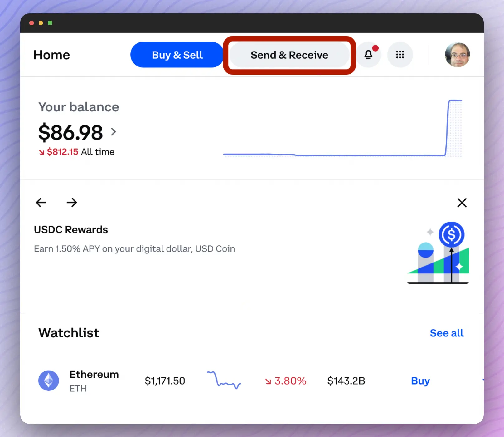
Task: Click the Send & Receive button
Action: pos(289,55)
